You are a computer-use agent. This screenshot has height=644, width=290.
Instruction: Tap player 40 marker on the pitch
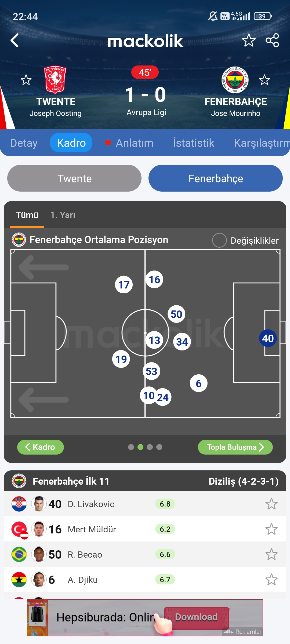[268, 338]
